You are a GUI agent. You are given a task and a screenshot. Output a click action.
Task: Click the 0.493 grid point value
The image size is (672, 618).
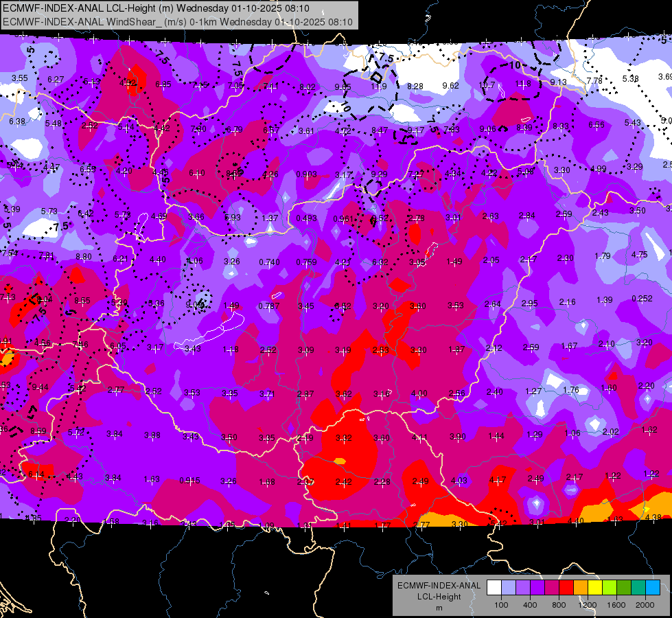pos(306,219)
